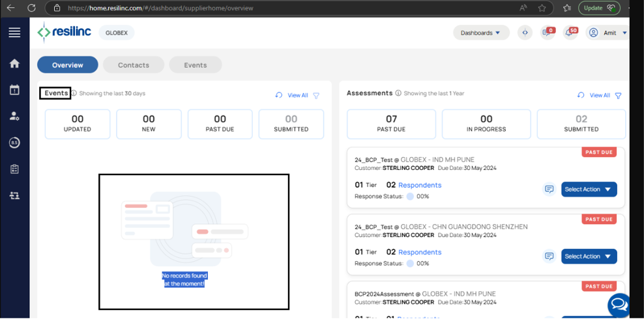Go to Home icon in sidebar

(14, 64)
